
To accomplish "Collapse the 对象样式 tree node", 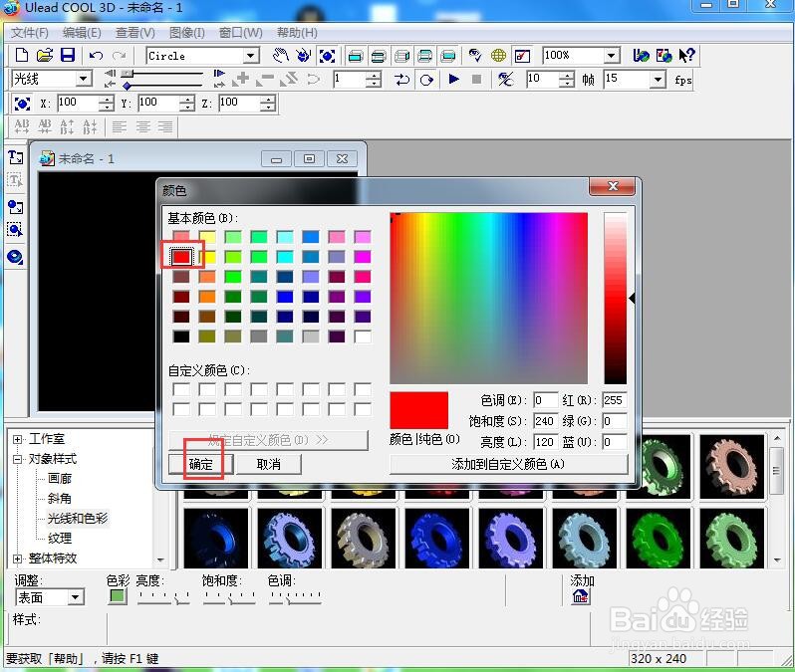I will click(x=18, y=459).
